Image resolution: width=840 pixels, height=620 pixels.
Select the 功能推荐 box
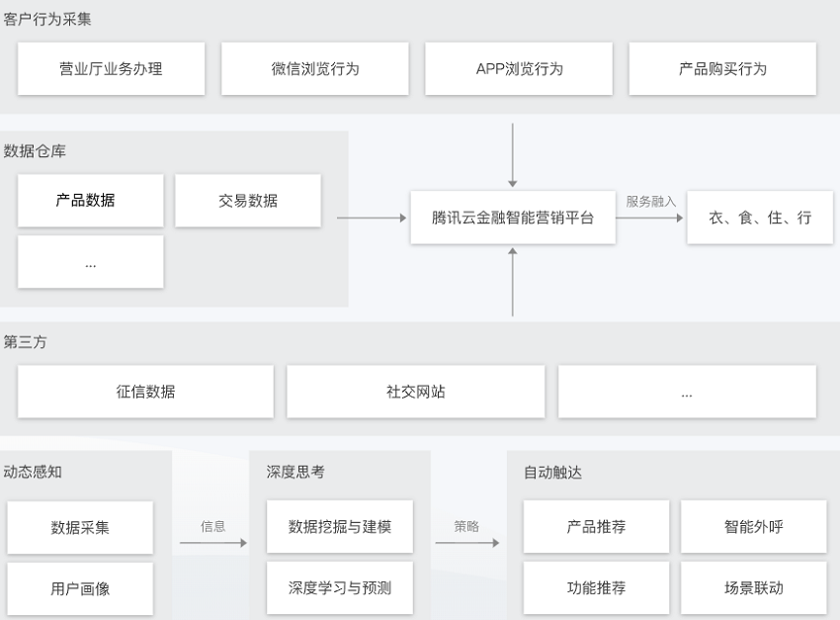(x=596, y=587)
